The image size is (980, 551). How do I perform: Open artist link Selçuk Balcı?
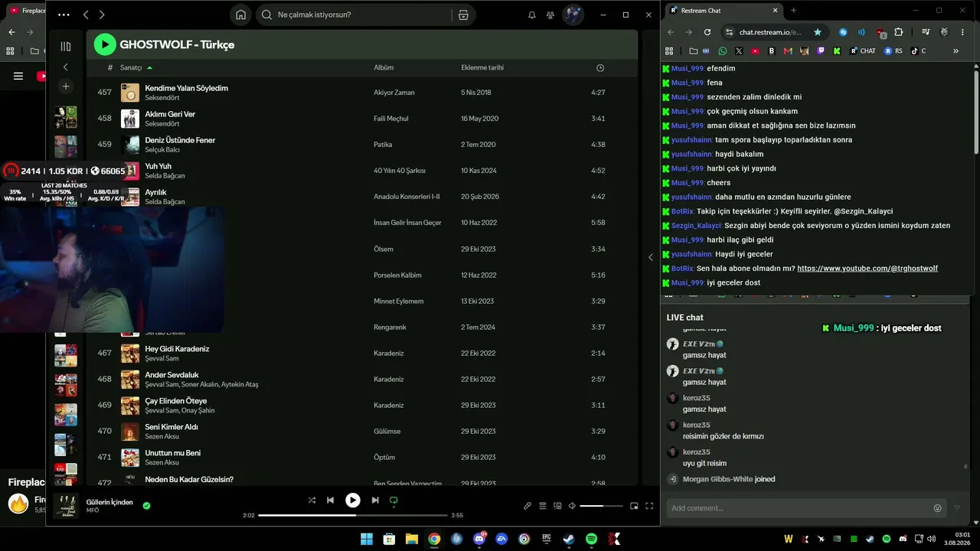(162, 149)
